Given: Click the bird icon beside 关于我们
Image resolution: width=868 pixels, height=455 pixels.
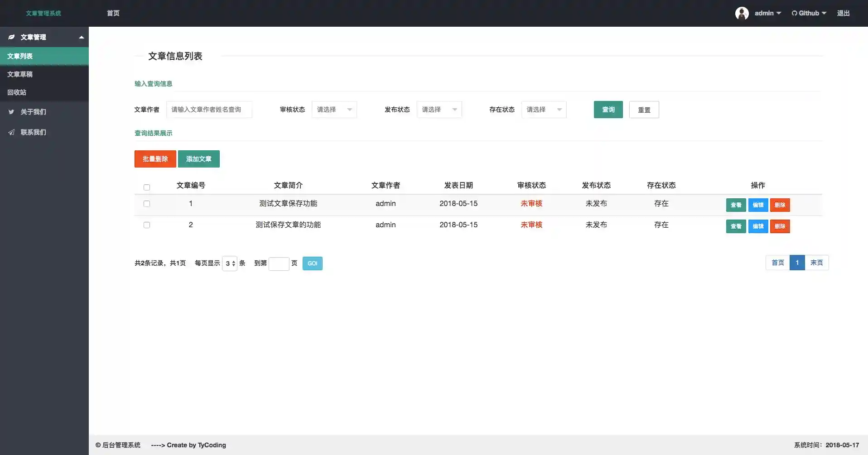Looking at the screenshot, I should [11, 112].
